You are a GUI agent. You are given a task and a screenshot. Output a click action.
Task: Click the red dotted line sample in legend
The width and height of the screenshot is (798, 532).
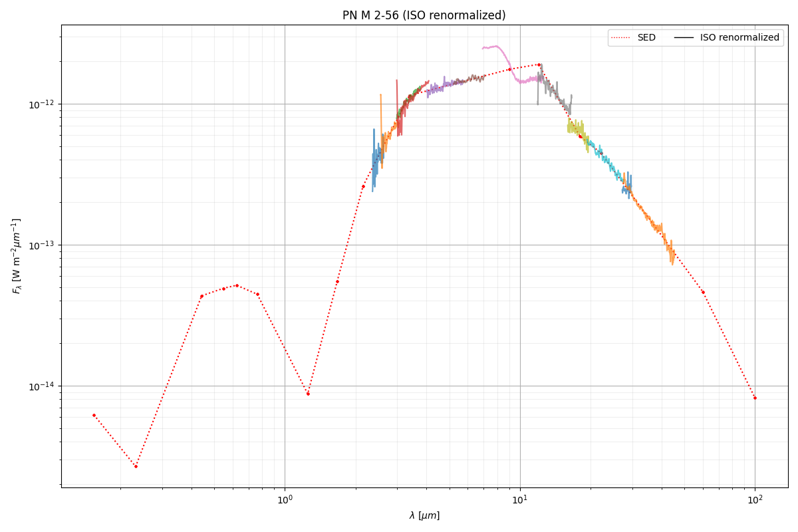[622, 38]
